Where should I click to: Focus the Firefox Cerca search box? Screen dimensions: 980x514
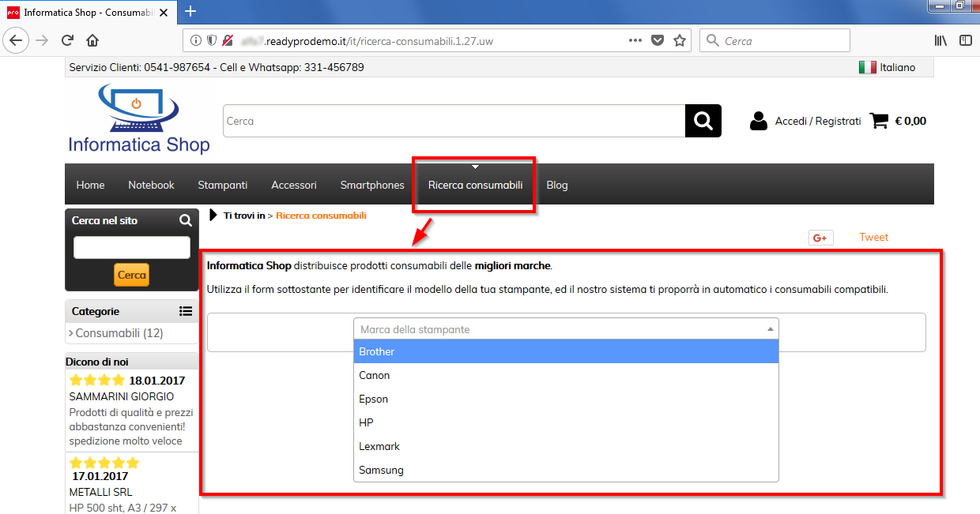point(775,41)
